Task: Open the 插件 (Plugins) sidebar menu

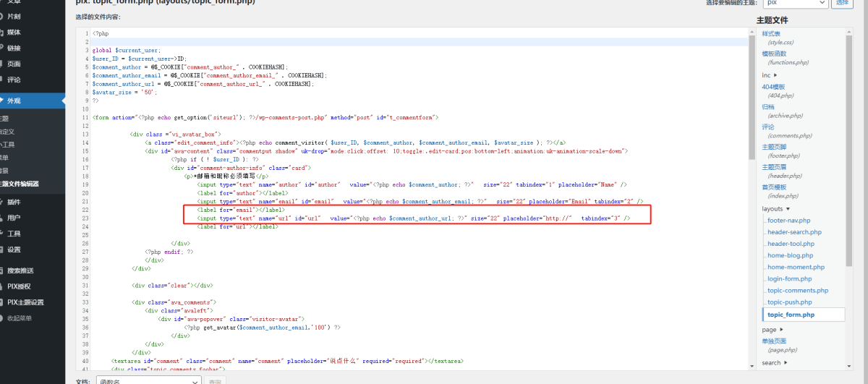Action: [14, 202]
